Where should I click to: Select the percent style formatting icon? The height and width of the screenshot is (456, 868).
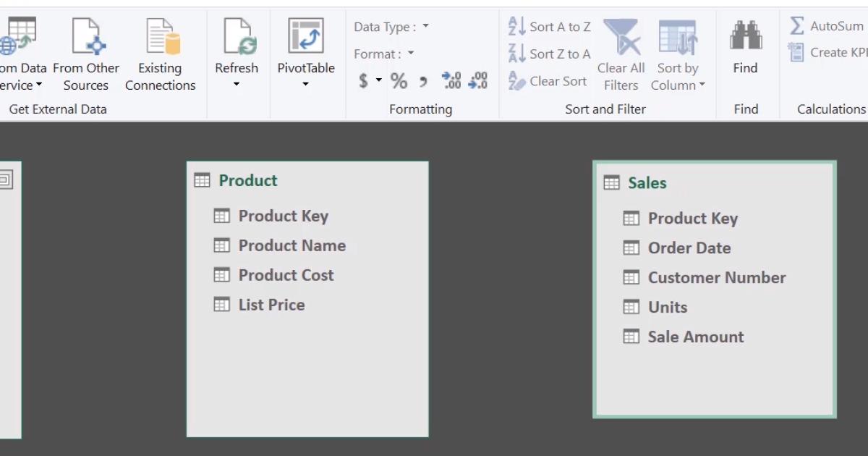[x=398, y=80]
